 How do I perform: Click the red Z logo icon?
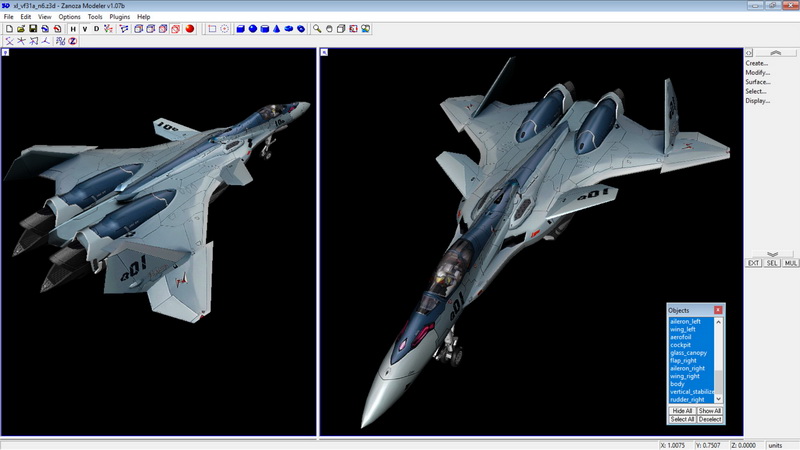[x=72, y=41]
